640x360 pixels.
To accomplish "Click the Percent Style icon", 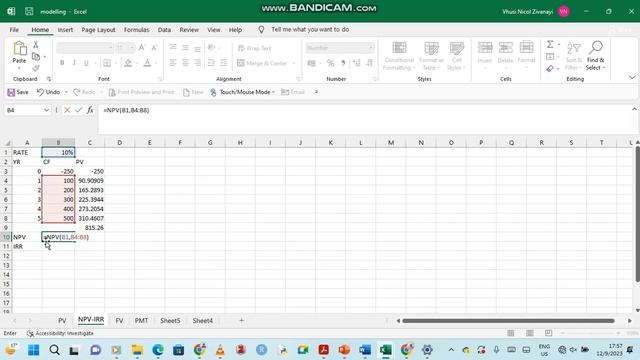I will [x=330, y=63].
